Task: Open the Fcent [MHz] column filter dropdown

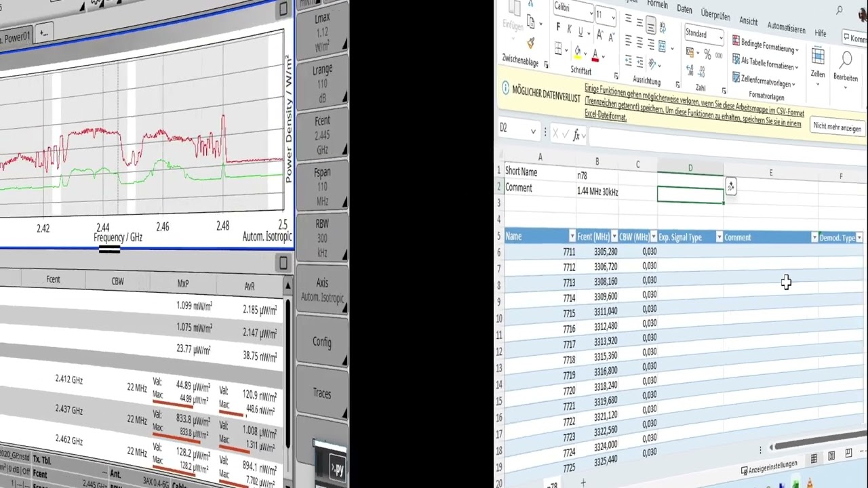Action: coord(615,237)
